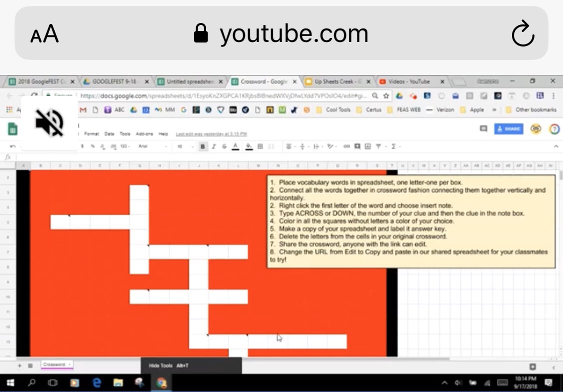Click the insert chart icon
This screenshot has height=392, width=563.
coord(368,146)
